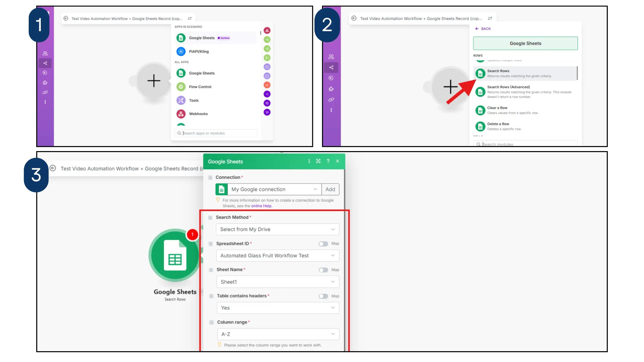Click the large green Google Sheets Search Rows module
Viewport: 644px width, 362px height.
[175, 255]
